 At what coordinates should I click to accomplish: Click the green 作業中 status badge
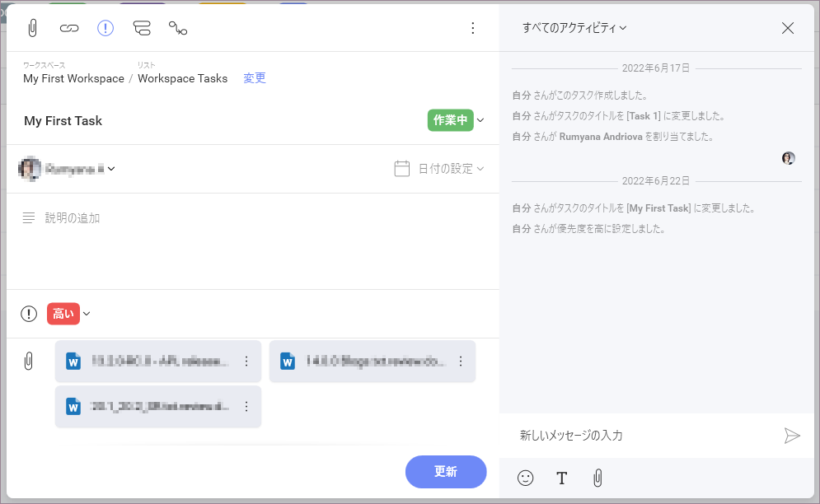click(450, 120)
